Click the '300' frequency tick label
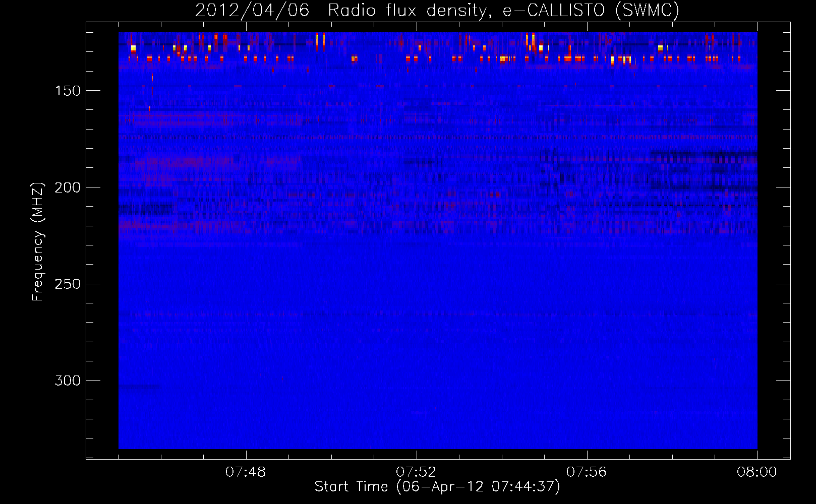The image size is (816, 504). [x=68, y=381]
